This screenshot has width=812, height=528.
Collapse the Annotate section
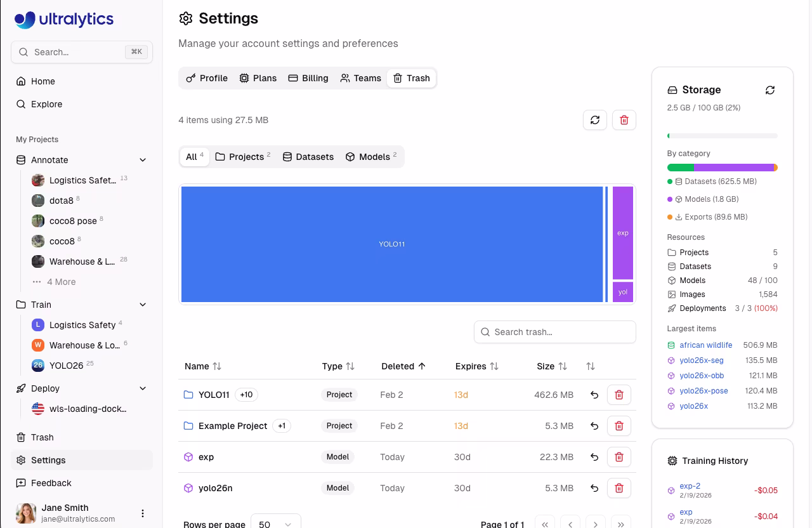(143, 160)
